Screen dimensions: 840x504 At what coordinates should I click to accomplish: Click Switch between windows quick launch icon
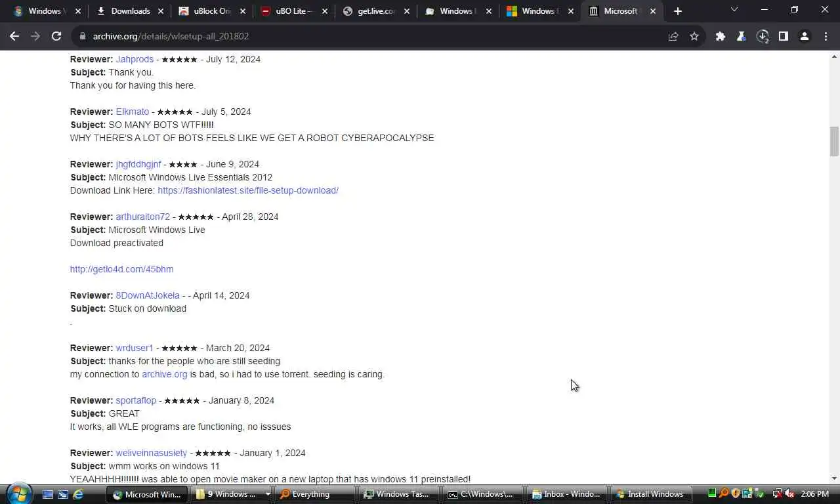(63, 494)
